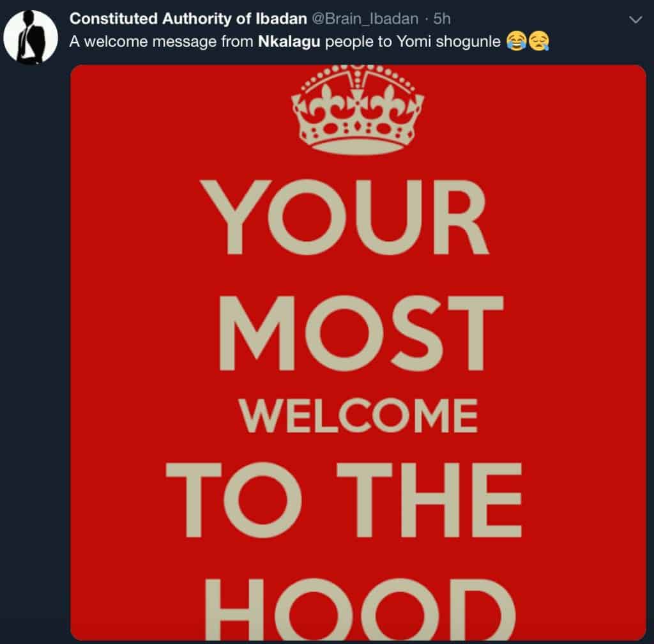Click the sad crying emoji
Screen dimensions: 654x644
coord(539,42)
